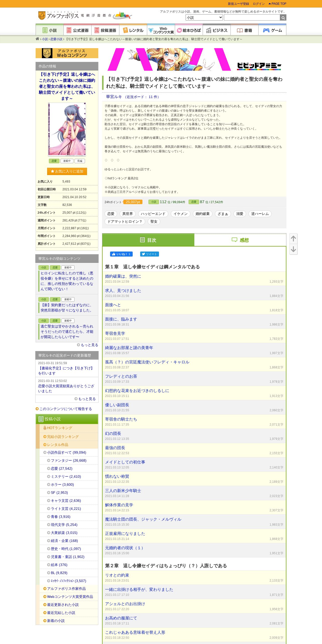
Task: Click PAGE TOP link
Action: (277, 4)
